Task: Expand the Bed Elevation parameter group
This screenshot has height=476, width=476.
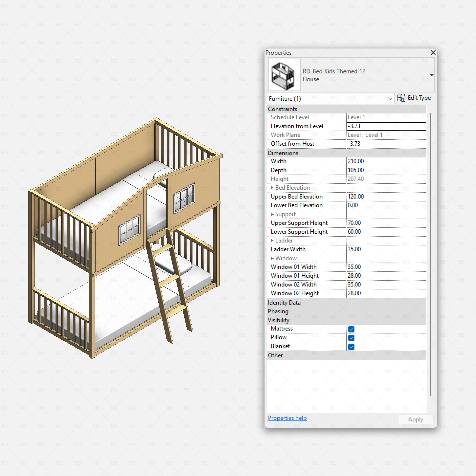Action: (273, 187)
